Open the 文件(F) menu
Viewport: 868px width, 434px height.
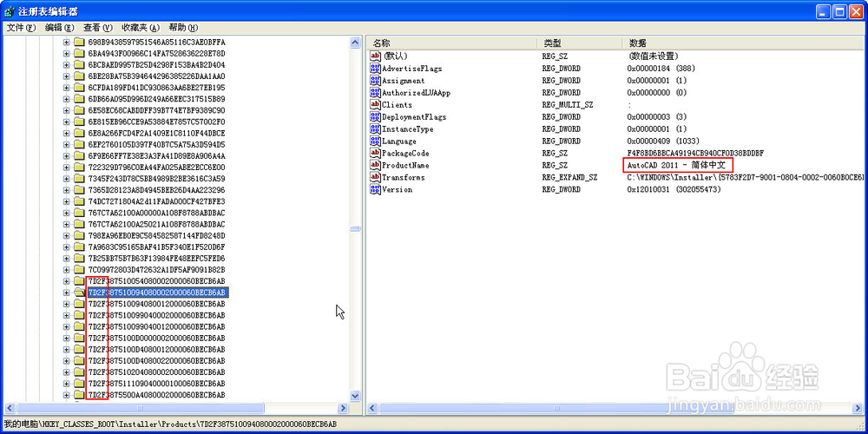[x=21, y=27]
